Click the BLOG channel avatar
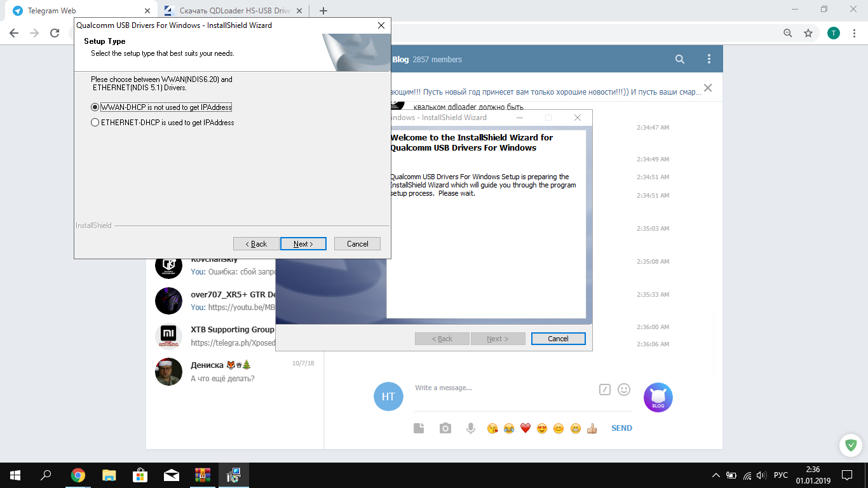The width and height of the screenshot is (868, 488). (658, 397)
